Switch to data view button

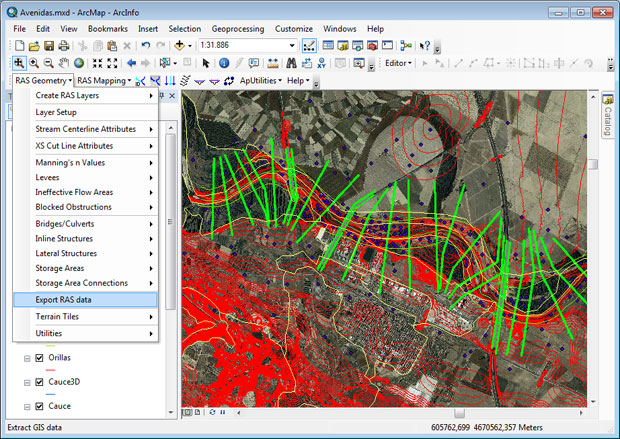point(187,413)
